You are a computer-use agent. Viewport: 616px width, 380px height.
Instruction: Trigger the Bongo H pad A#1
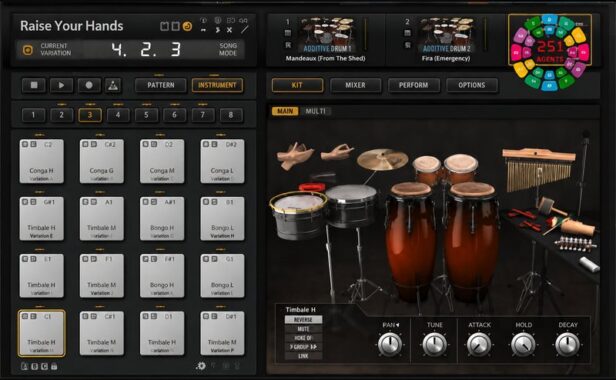[x=162, y=218]
